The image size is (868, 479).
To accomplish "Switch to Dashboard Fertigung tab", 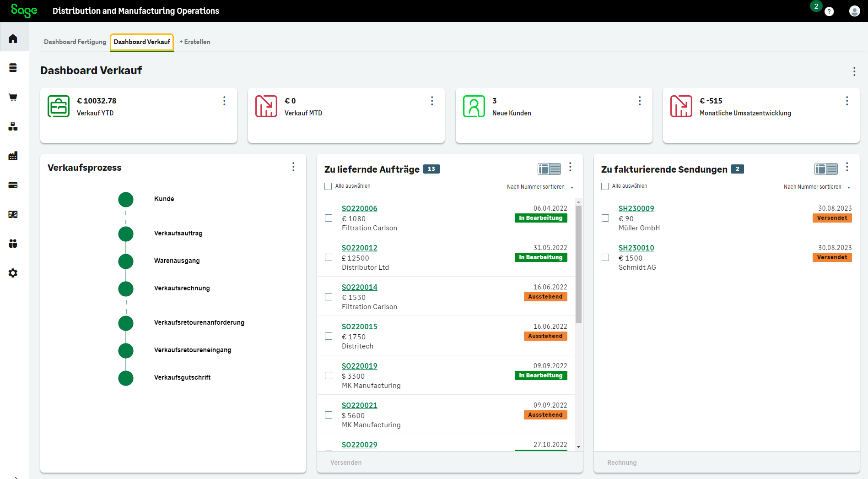I will point(75,42).
